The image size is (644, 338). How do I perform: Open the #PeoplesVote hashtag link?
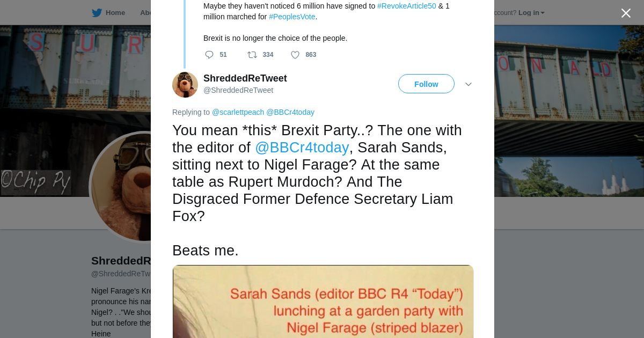tap(292, 17)
